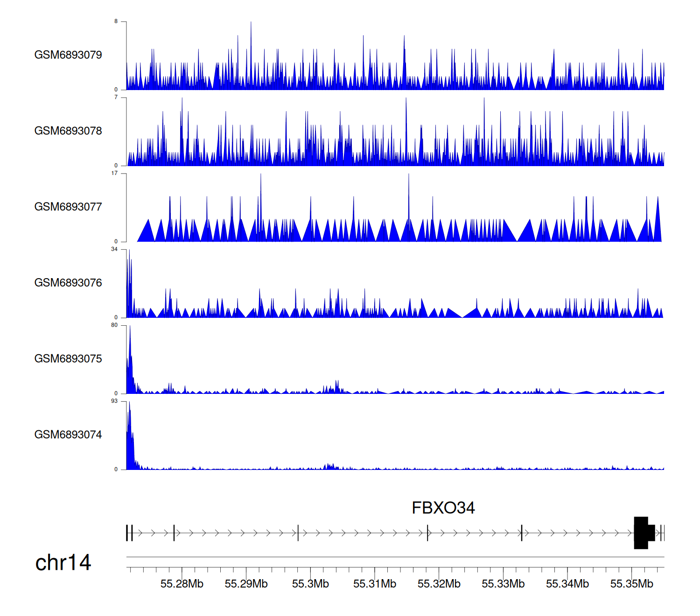Click the GSM6893077 track name
The height and width of the screenshot is (616, 700).
[68, 207]
